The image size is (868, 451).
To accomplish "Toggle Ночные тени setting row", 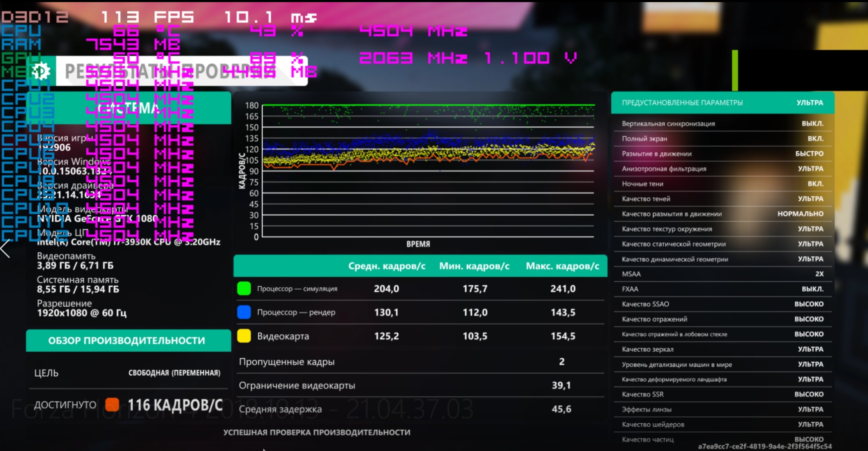I will (x=722, y=184).
